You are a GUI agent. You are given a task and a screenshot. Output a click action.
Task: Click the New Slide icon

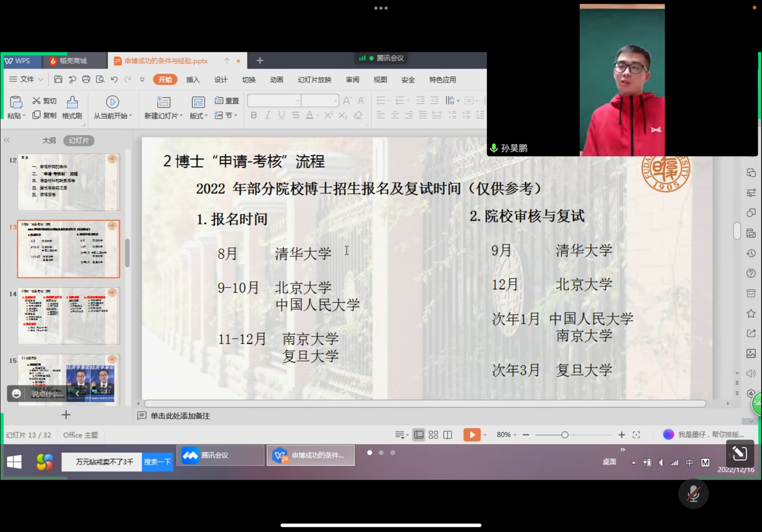[163, 107]
